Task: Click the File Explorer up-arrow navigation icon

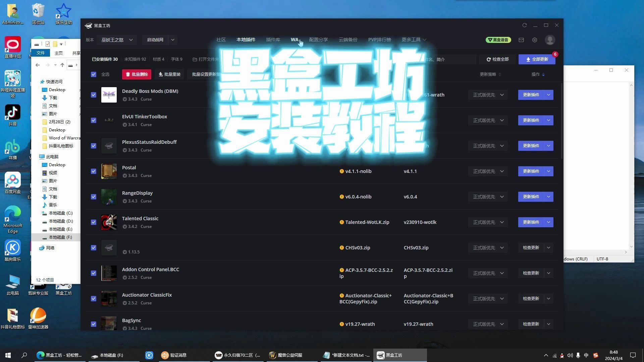Action: pyautogui.click(x=62, y=65)
